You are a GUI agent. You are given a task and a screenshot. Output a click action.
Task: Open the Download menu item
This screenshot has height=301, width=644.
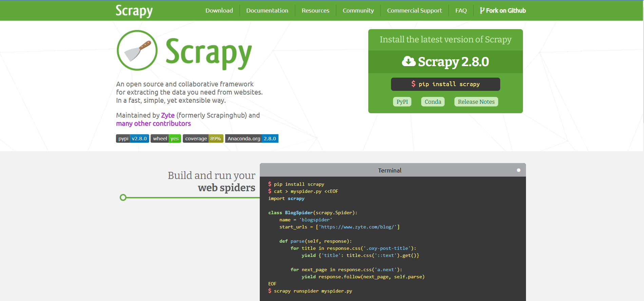pyautogui.click(x=219, y=11)
